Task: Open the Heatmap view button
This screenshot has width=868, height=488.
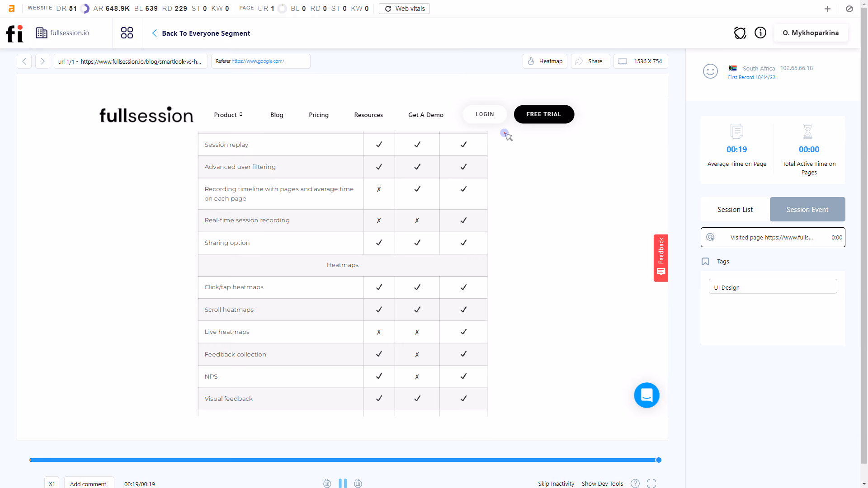Action: pos(545,61)
